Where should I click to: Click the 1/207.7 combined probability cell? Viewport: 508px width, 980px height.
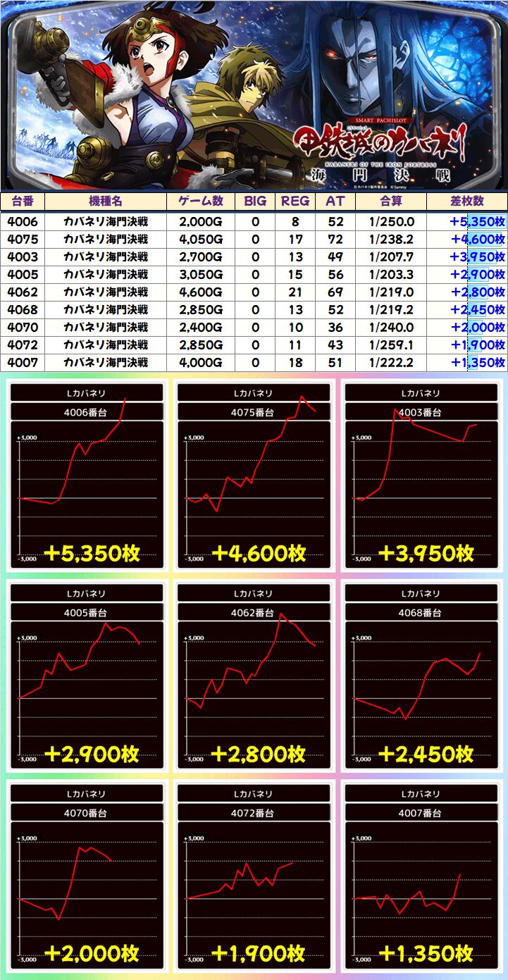click(x=391, y=257)
